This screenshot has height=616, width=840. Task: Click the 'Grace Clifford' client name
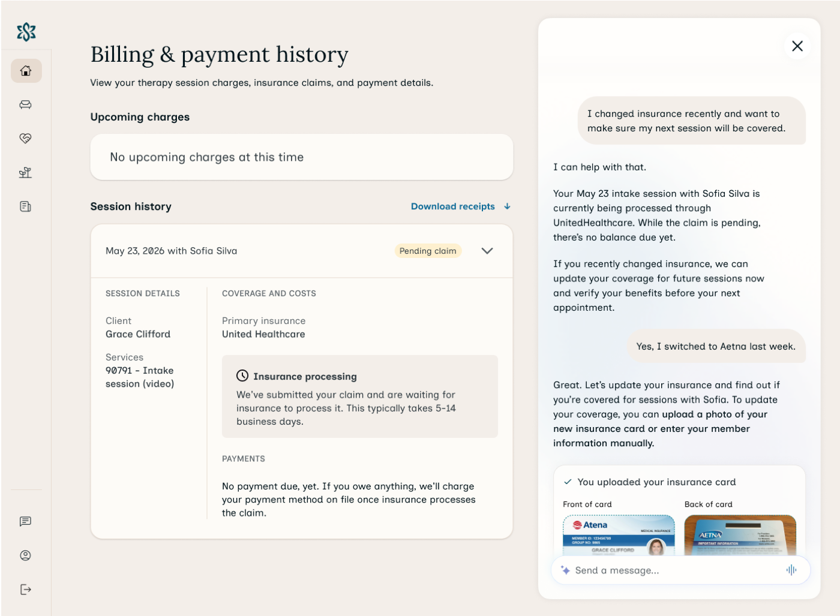pyautogui.click(x=138, y=334)
